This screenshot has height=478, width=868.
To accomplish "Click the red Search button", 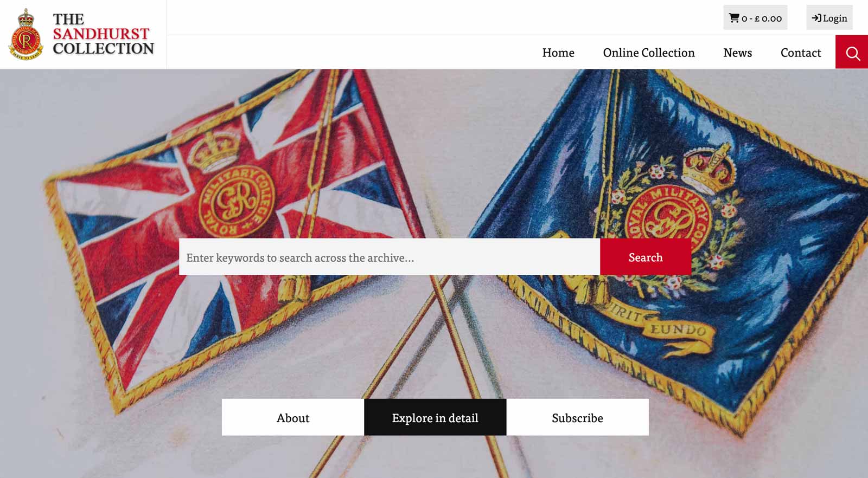I will [x=646, y=257].
